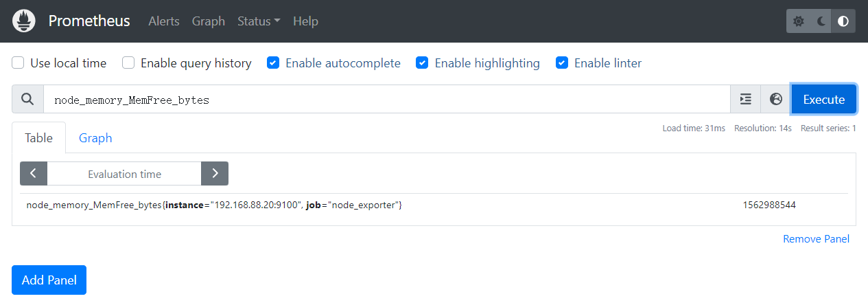Check Enable query history option
868x303 pixels.
128,63
